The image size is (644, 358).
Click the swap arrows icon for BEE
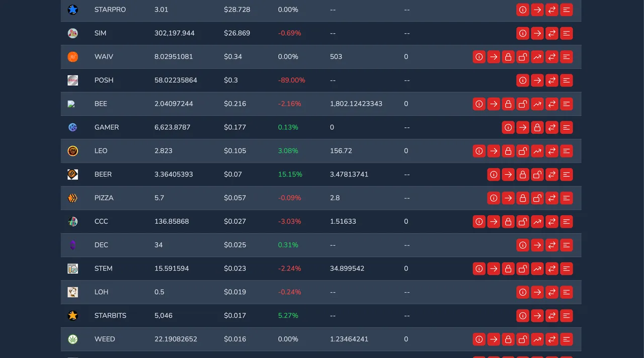[552, 104]
